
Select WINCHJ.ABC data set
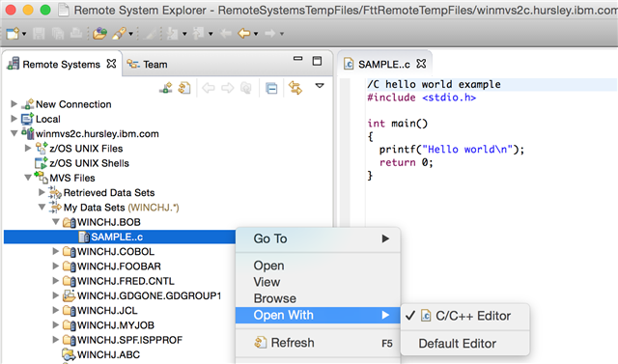point(108,354)
